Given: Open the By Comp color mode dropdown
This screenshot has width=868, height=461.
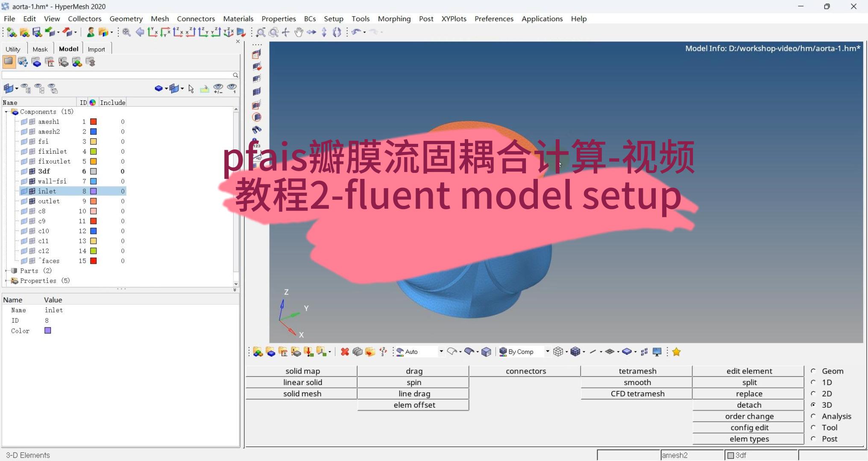Looking at the screenshot, I should coord(547,351).
